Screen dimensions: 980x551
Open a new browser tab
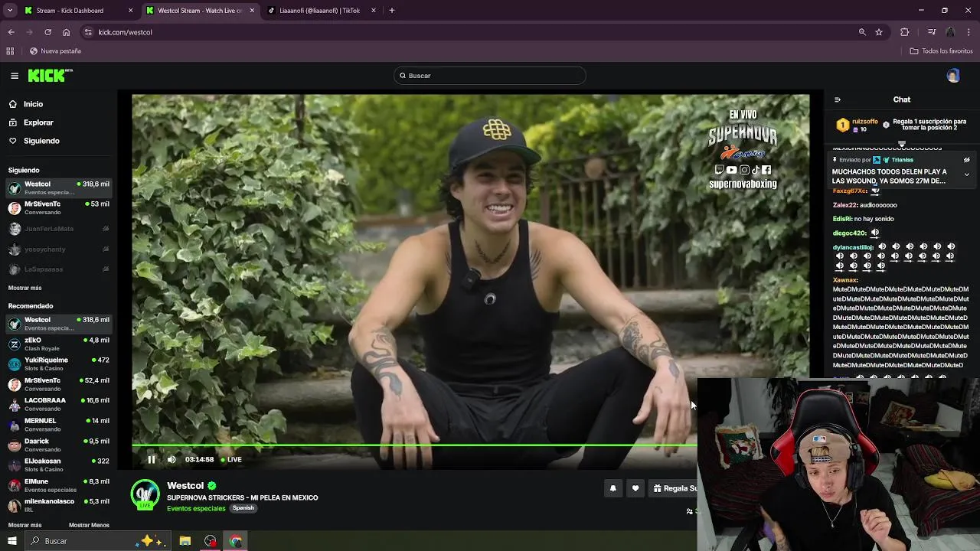pyautogui.click(x=392, y=11)
